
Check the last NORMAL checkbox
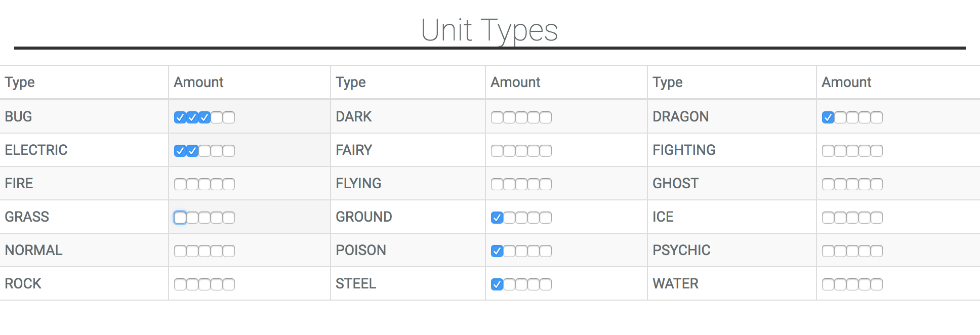(229, 251)
